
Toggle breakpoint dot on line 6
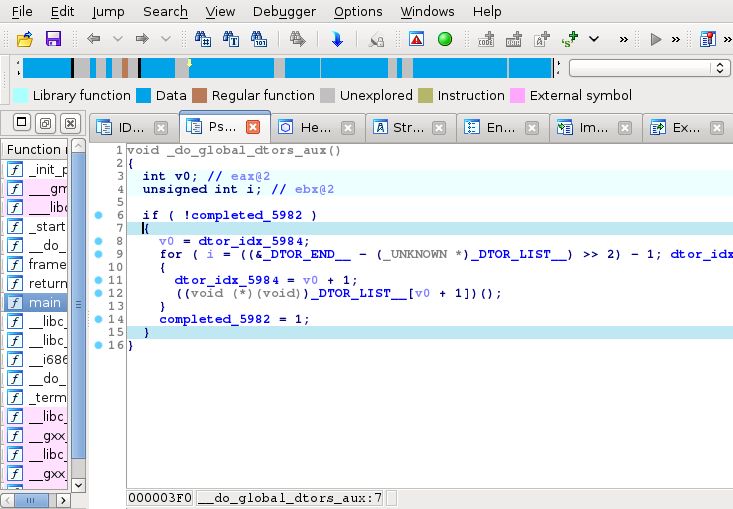(98, 215)
